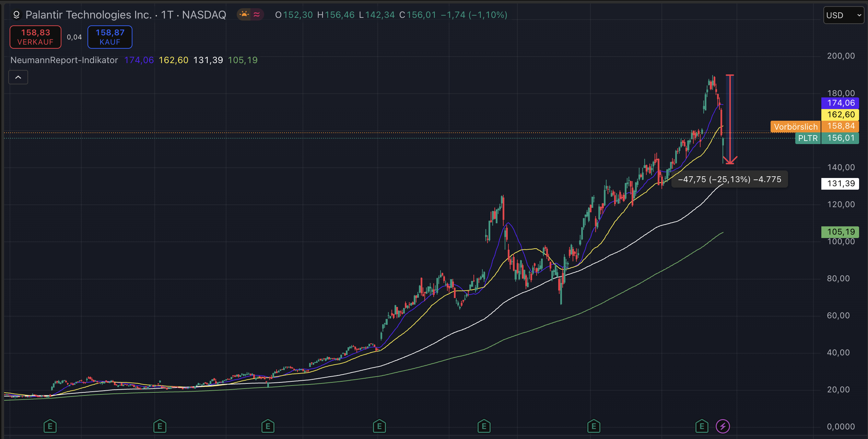Click the orange 158,84 pre-market price tag
The height and width of the screenshot is (439, 868).
pyautogui.click(x=840, y=126)
